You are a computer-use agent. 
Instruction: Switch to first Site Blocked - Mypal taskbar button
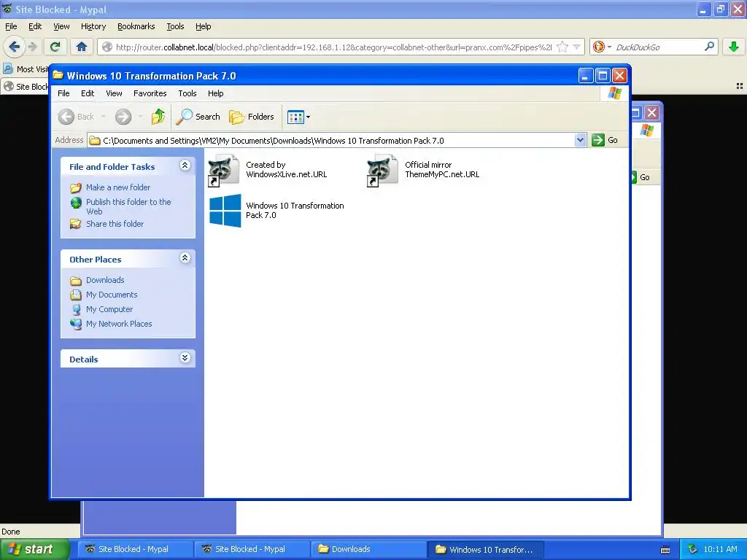[135, 549]
